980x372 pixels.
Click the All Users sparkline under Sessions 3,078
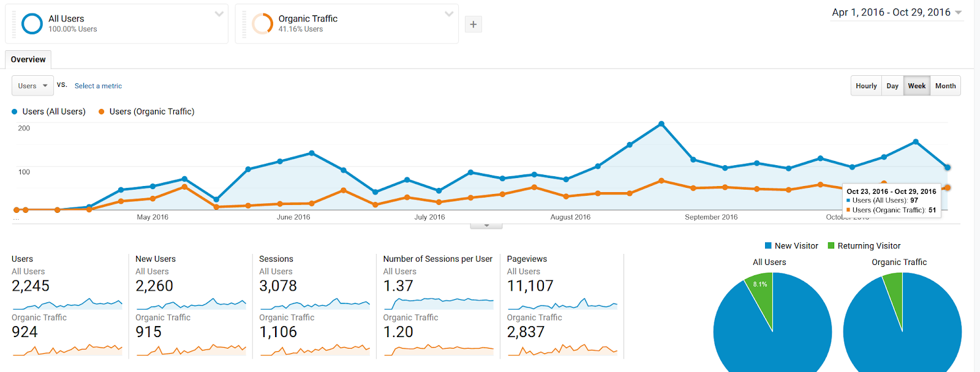tap(315, 303)
